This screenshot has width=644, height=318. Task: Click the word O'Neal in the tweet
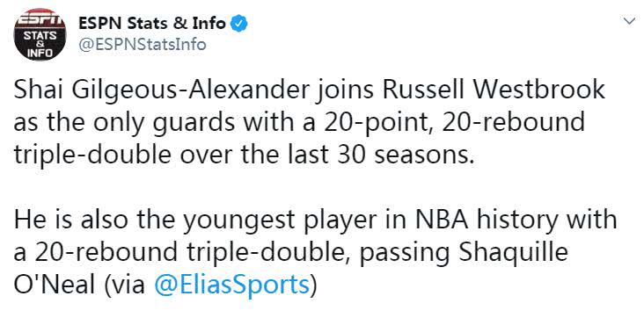point(55,284)
